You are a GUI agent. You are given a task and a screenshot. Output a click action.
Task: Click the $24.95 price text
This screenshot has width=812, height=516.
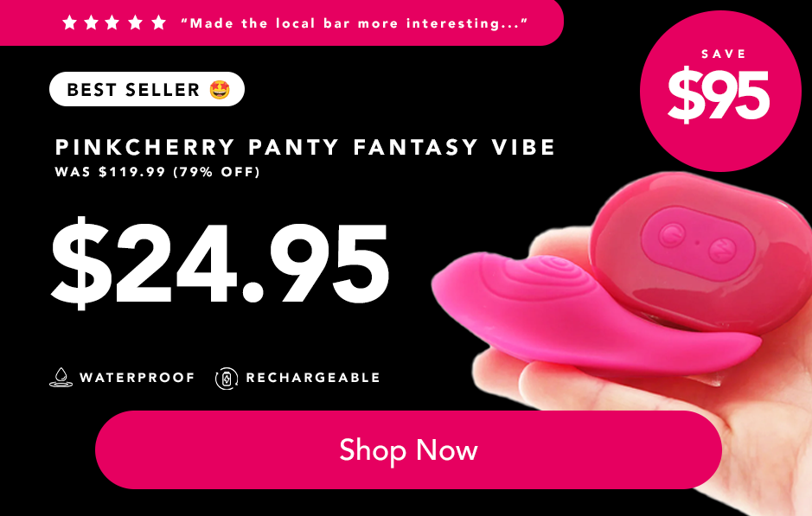tap(221, 263)
